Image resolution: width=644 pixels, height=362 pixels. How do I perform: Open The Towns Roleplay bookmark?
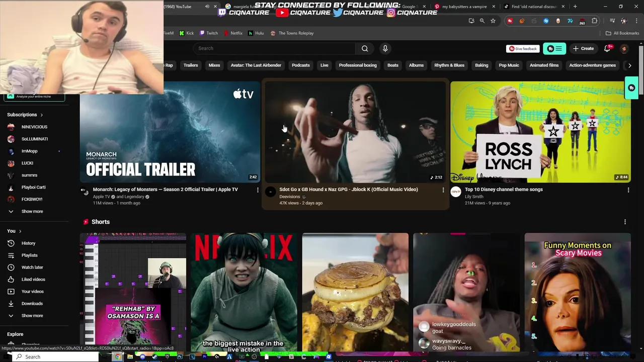(292, 33)
